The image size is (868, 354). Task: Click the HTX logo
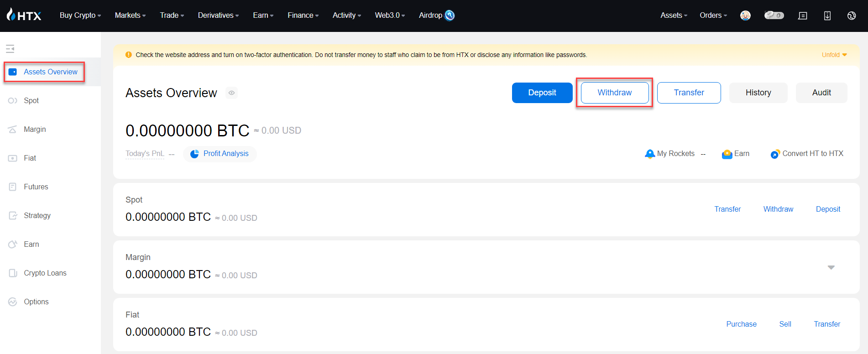(x=24, y=15)
